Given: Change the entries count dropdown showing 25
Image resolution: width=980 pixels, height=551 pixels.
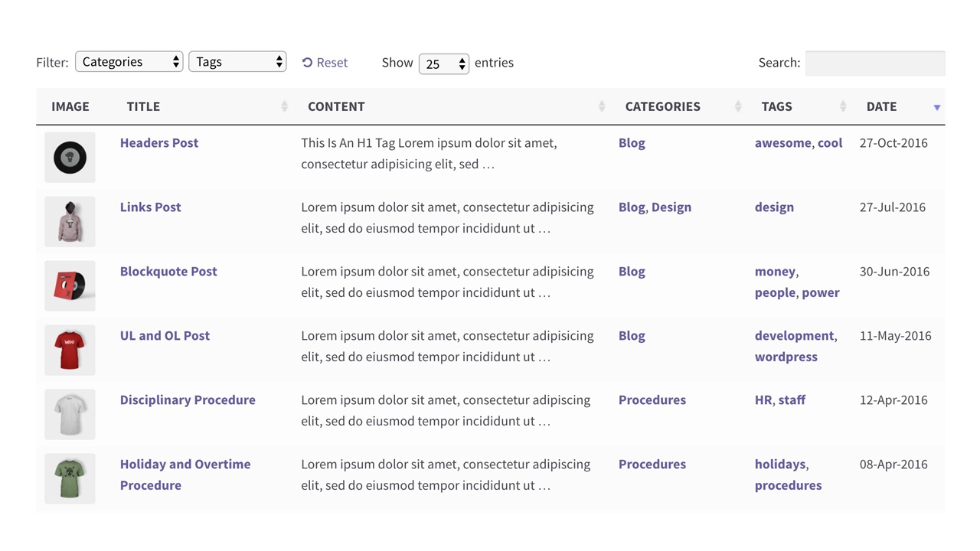Looking at the screenshot, I should (x=444, y=64).
